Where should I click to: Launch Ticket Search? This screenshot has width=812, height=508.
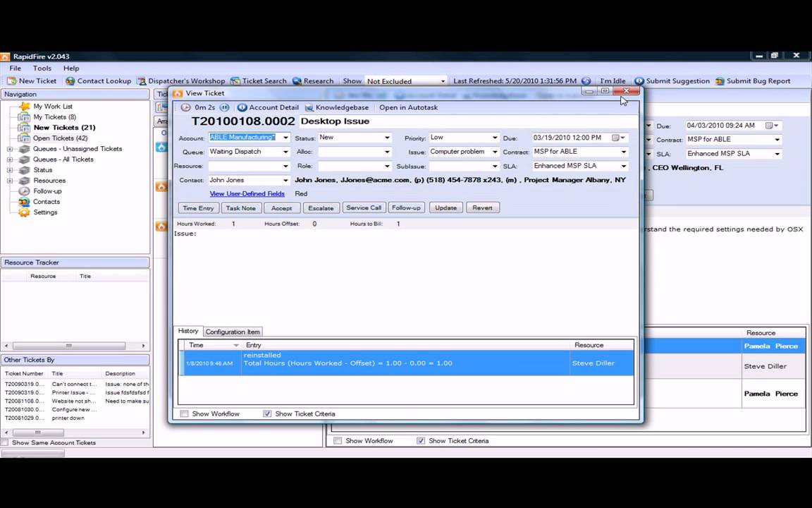point(259,81)
